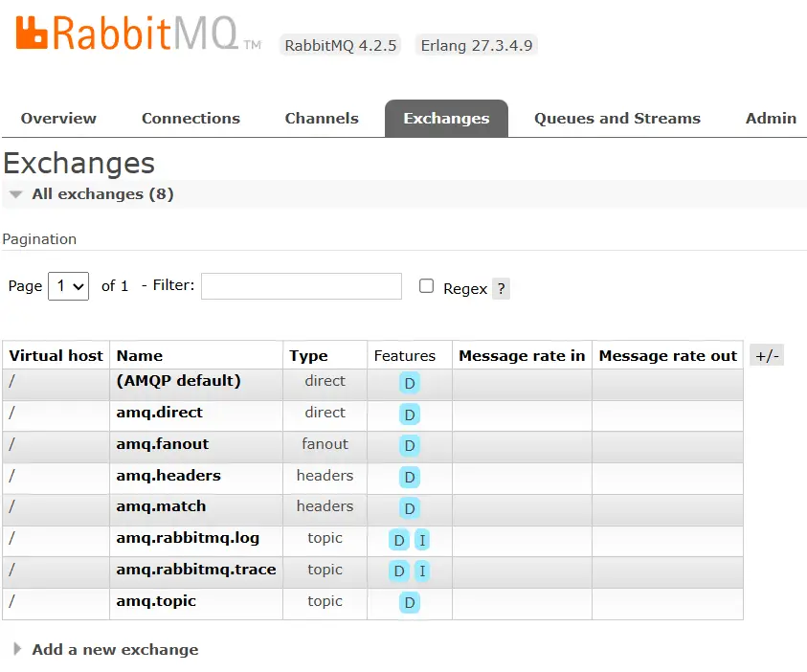Click the D badge on amq.match
The image size is (807, 672).
(409, 507)
